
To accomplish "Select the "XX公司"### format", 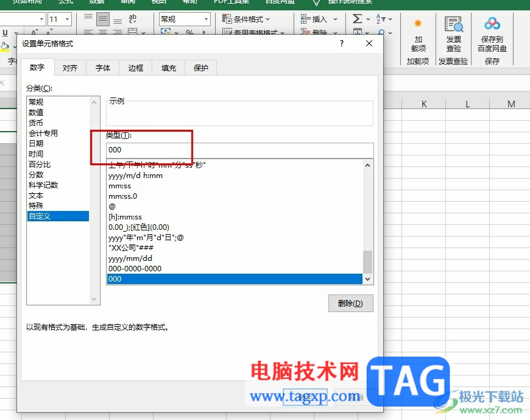I will coord(235,248).
